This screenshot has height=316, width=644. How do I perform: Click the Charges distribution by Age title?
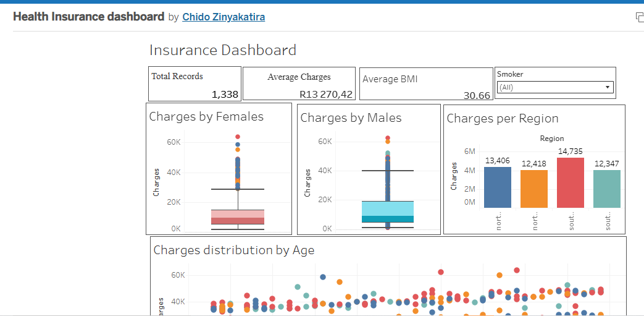[233, 250]
